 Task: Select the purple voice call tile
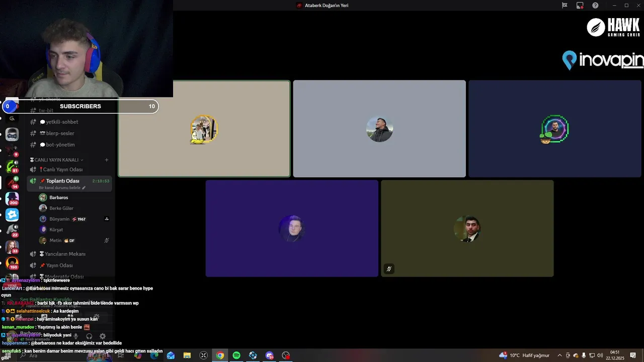(292, 228)
